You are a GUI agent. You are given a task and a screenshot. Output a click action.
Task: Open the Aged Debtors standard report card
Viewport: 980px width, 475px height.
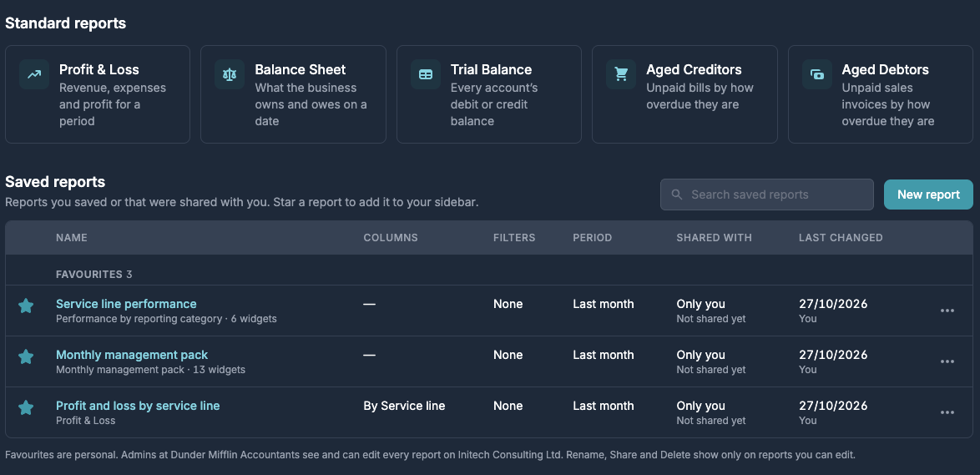click(x=880, y=94)
